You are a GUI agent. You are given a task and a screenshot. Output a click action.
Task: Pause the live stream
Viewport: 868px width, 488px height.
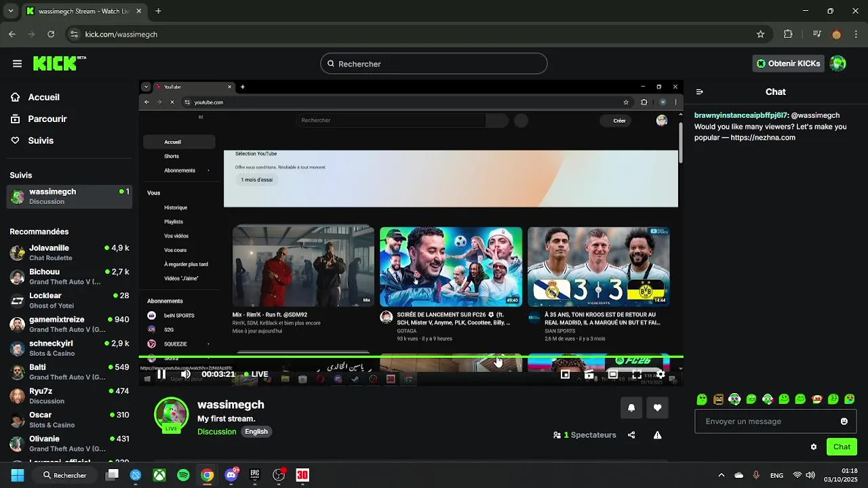coord(161,374)
